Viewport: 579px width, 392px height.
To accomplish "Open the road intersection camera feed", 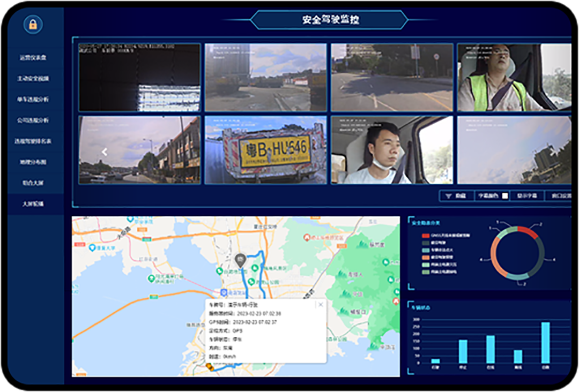I will click(392, 77).
